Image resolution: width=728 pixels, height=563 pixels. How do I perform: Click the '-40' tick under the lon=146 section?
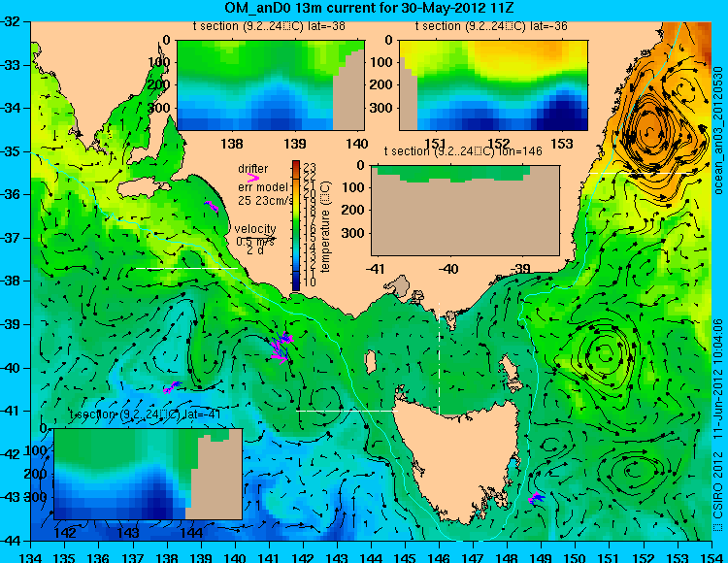pos(448,269)
